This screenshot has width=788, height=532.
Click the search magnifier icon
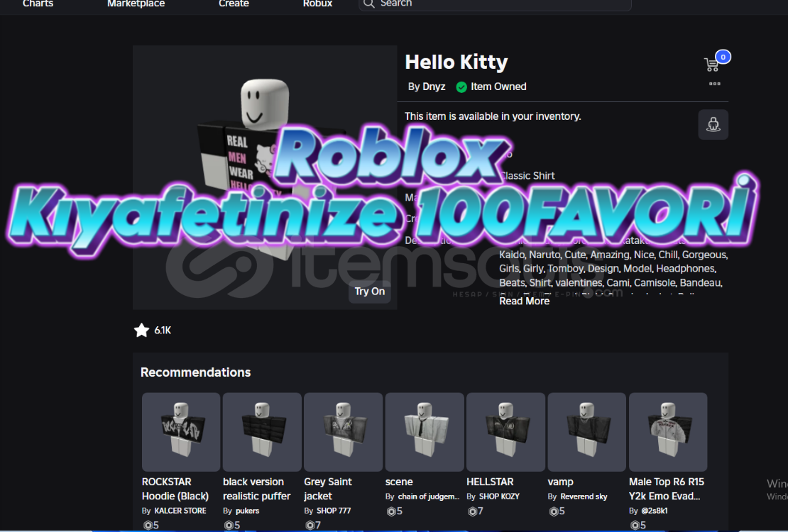[369, 4]
